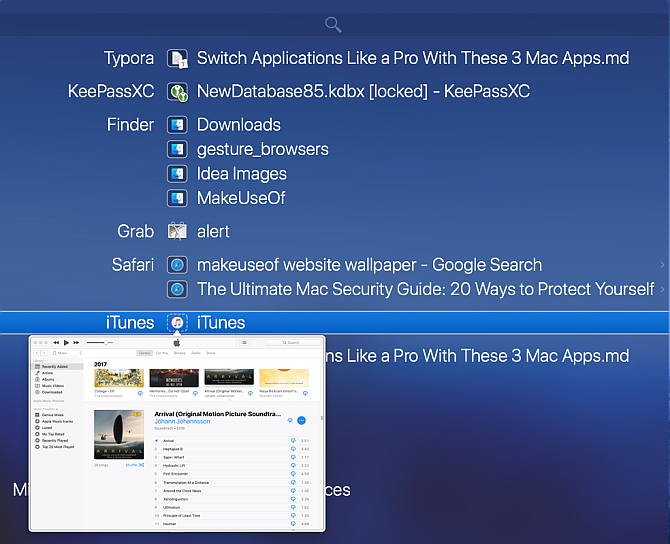Viewport: 670px width, 544px height.
Task: Select the Typora app name label
Action: point(129,58)
